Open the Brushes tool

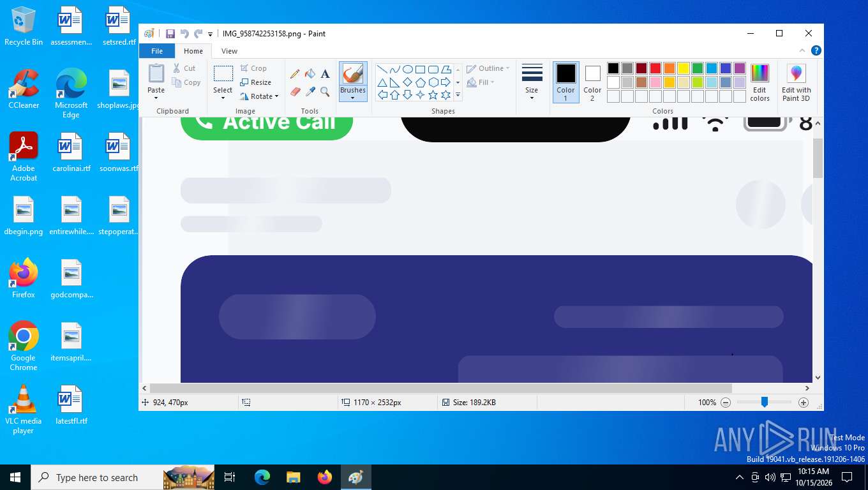pos(353,82)
